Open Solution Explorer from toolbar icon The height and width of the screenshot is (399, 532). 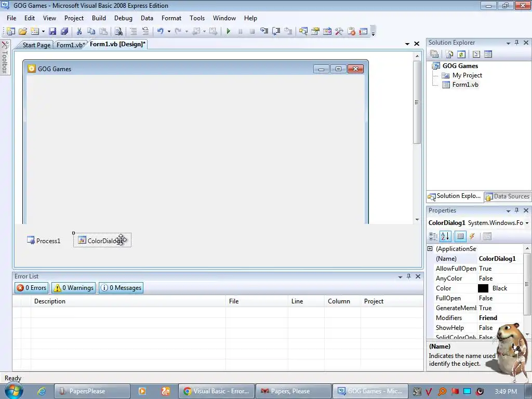pos(303,31)
